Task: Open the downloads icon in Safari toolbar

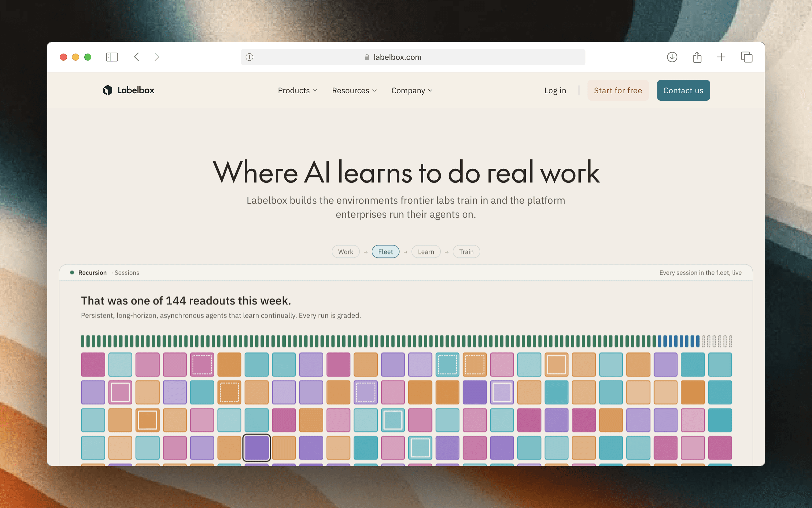Action: (672, 57)
